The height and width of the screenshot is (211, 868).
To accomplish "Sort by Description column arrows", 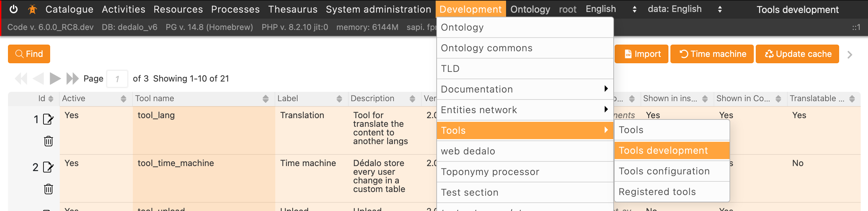I will [412, 99].
